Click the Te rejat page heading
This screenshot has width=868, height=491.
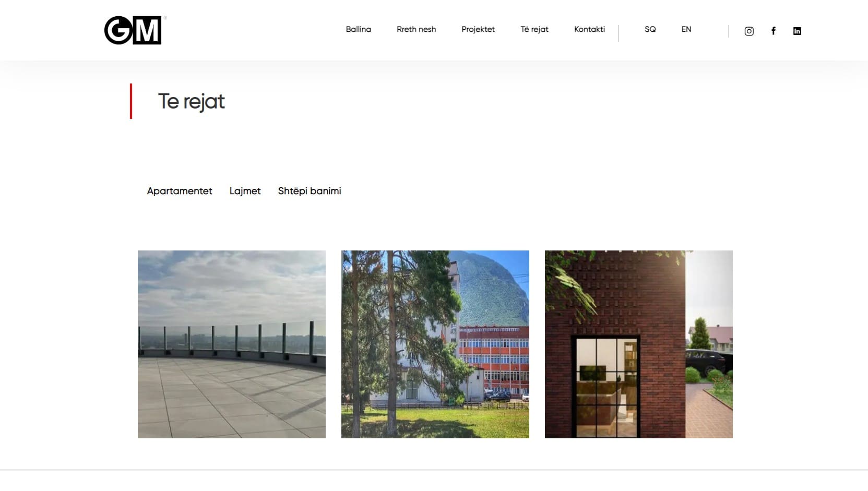192,102
